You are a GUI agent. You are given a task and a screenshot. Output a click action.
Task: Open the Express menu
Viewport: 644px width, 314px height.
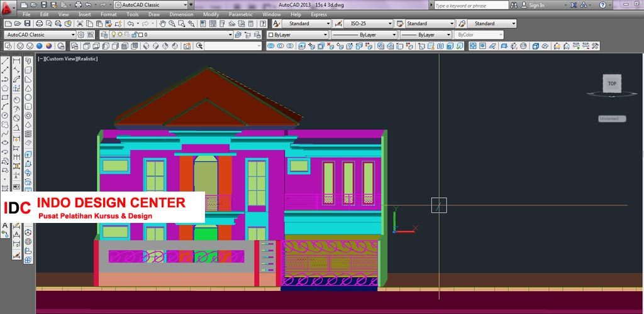[x=319, y=14]
